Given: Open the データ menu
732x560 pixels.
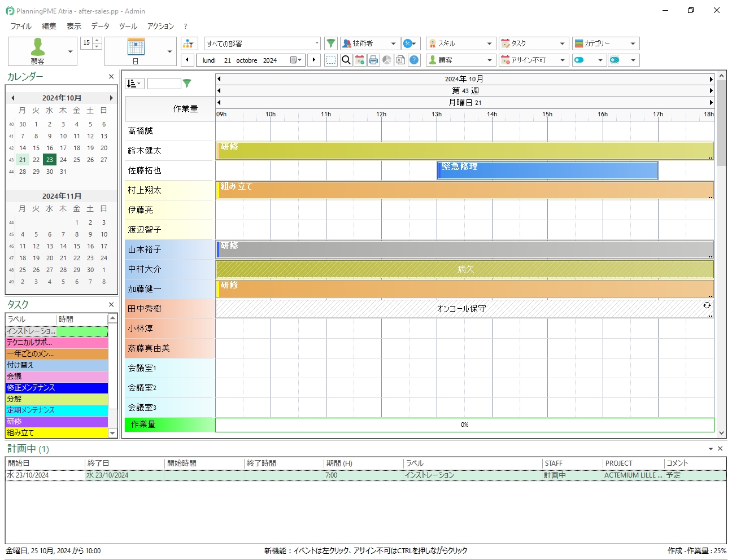Looking at the screenshot, I should coord(101,26).
